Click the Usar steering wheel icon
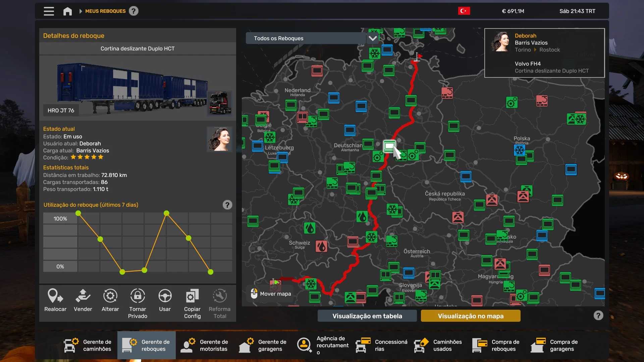Viewport: 644px width, 362px height. click(x=165, y=296)
